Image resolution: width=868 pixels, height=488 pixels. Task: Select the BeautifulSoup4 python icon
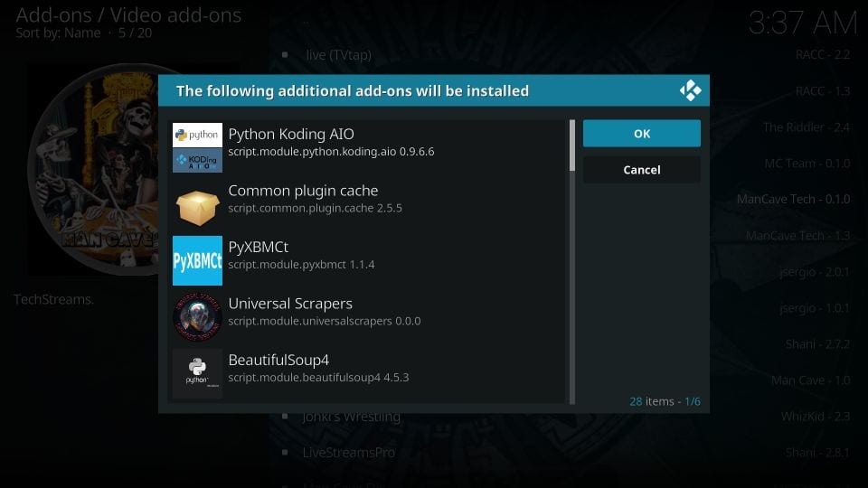pos(197,373)
